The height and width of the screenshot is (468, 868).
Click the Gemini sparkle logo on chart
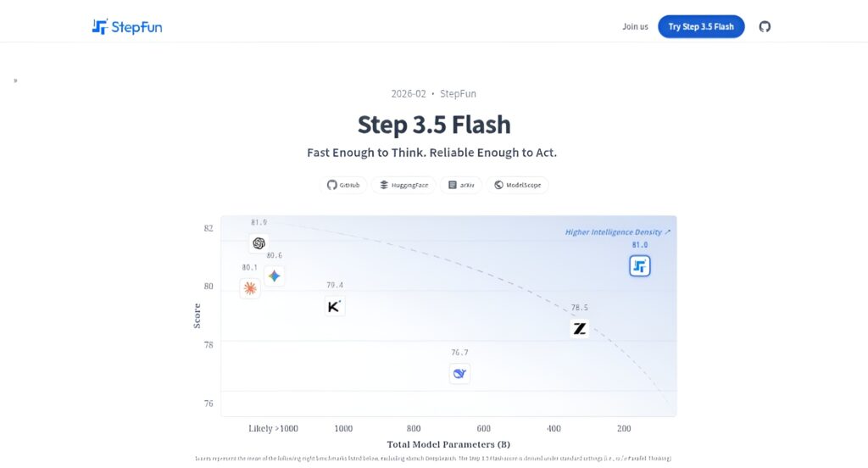274,276
